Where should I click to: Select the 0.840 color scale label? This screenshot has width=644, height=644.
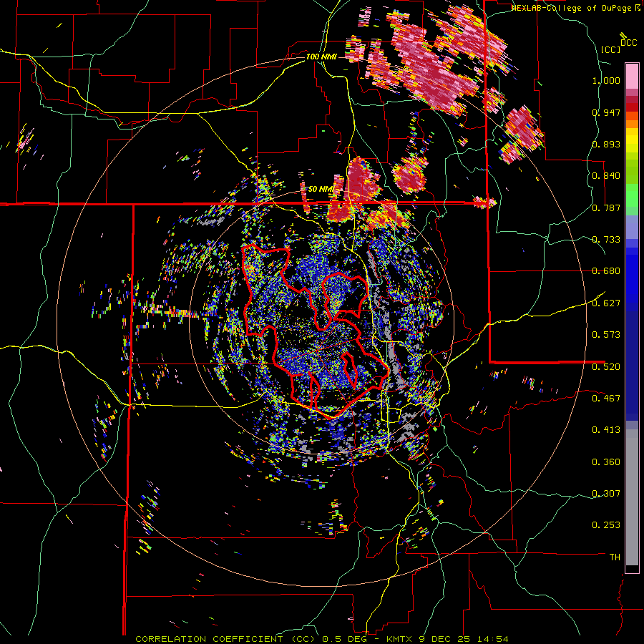click(606, 176)
